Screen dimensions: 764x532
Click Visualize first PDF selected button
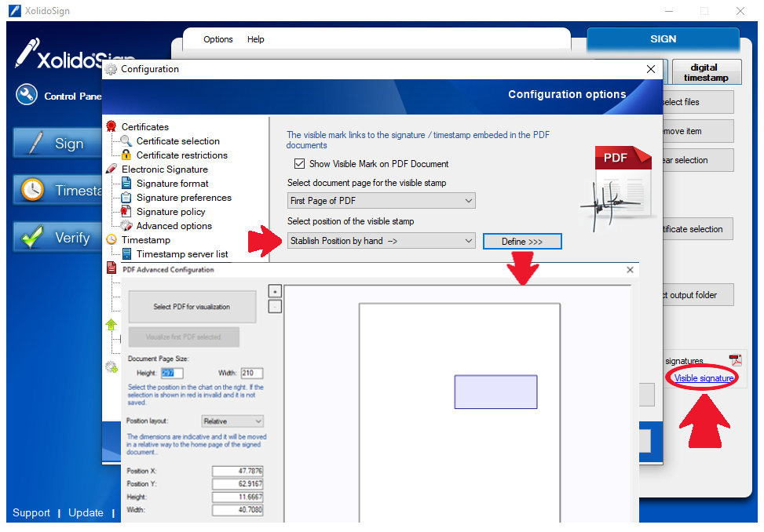pos(183,337)
